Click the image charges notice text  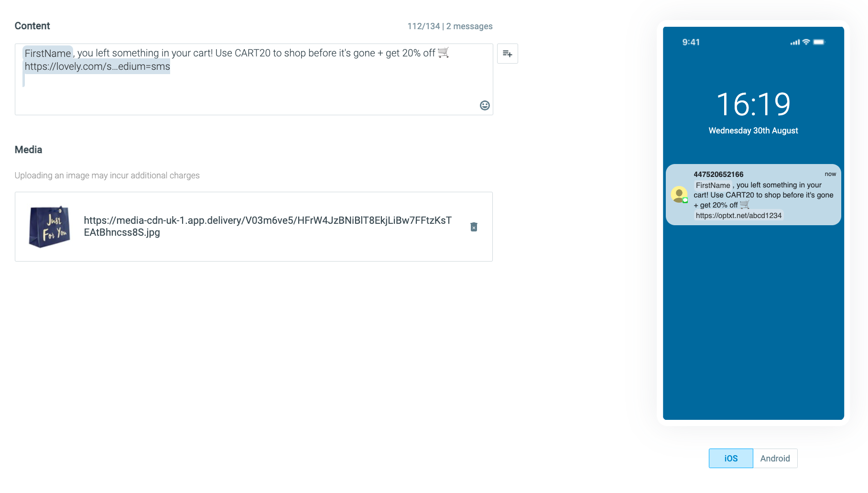pyautogui.click(x=107, y=175)
